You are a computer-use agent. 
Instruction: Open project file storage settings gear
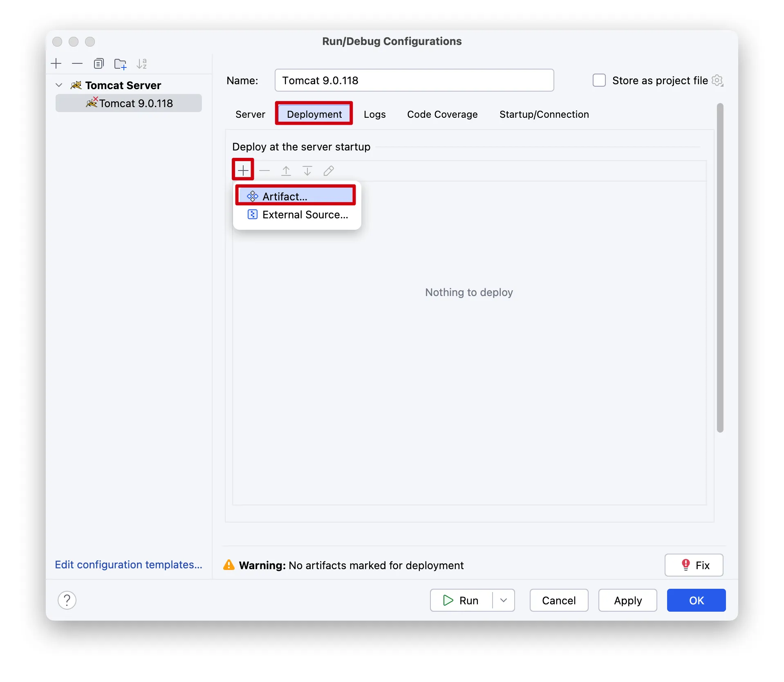tap(717, 80)
